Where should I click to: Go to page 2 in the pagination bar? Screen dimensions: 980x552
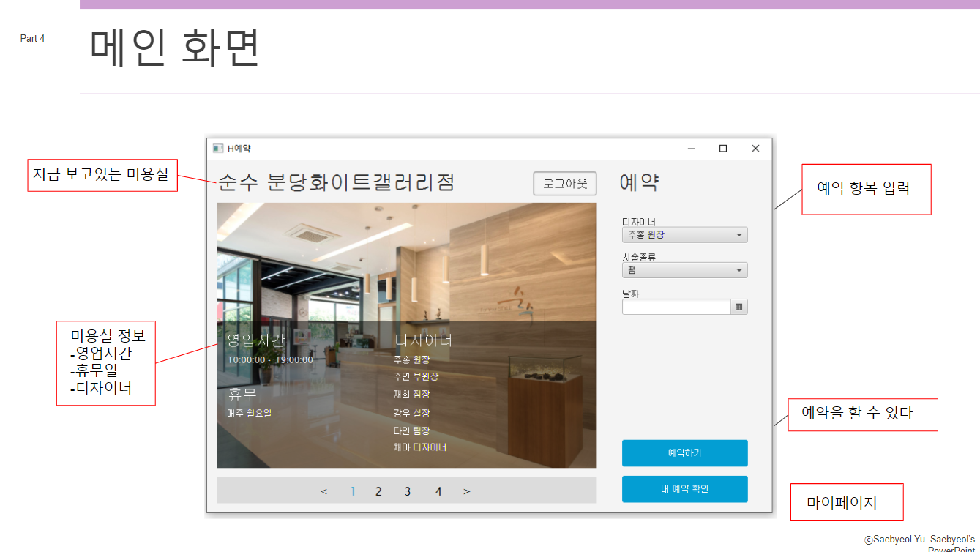[378, 491]
